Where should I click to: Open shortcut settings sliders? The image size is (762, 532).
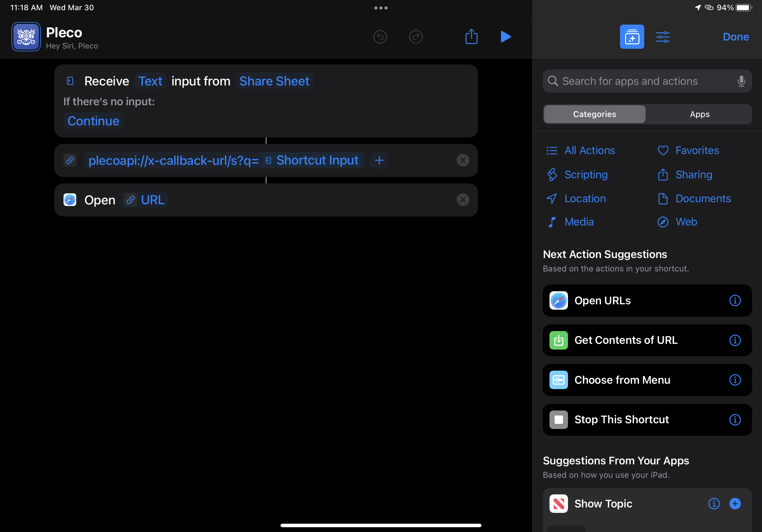point(663,37)
